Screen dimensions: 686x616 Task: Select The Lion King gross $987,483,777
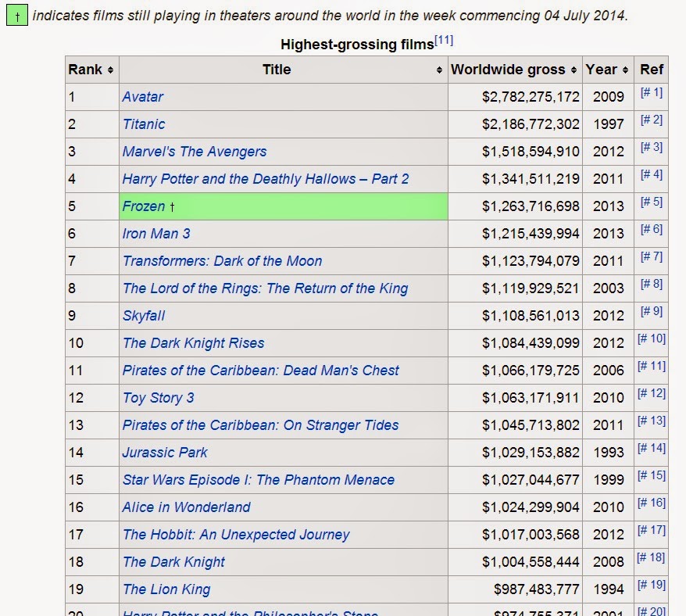536,589
